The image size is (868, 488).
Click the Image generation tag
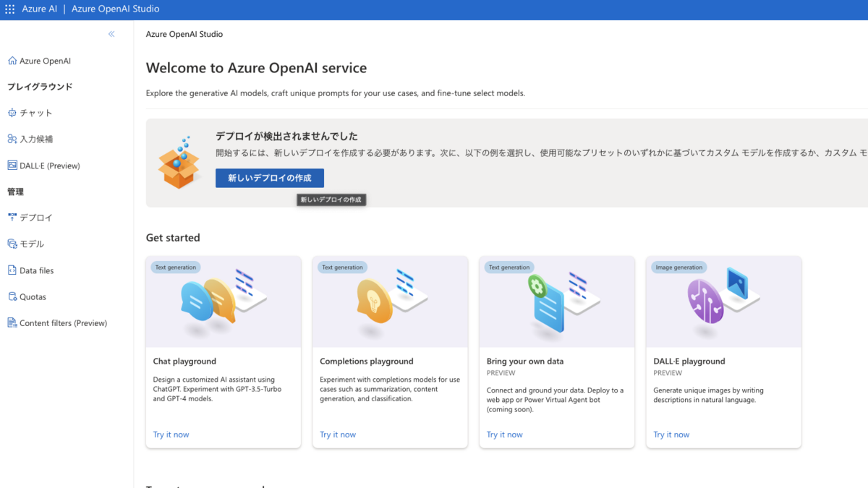[x=678, y=267]
